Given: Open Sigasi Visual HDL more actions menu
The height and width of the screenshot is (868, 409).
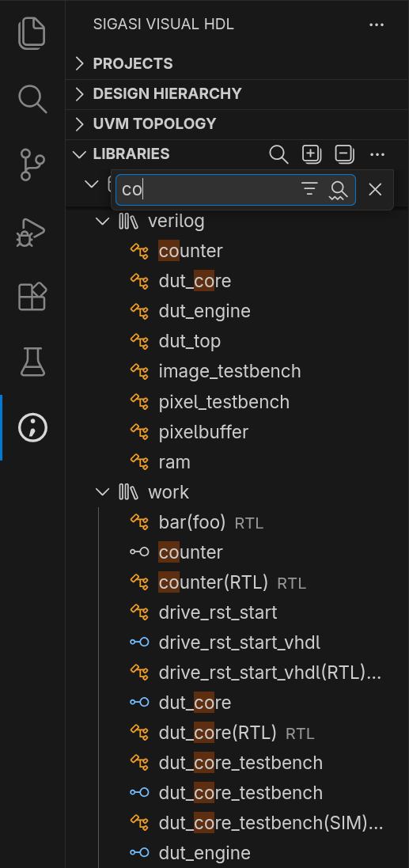Looking at the screenshot, I should coord(377,25).
